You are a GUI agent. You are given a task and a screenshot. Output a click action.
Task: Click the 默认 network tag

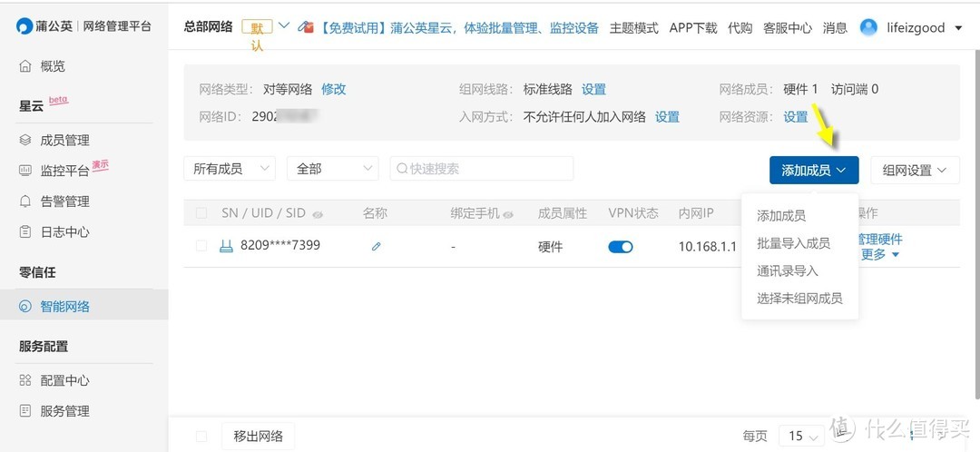258,29
